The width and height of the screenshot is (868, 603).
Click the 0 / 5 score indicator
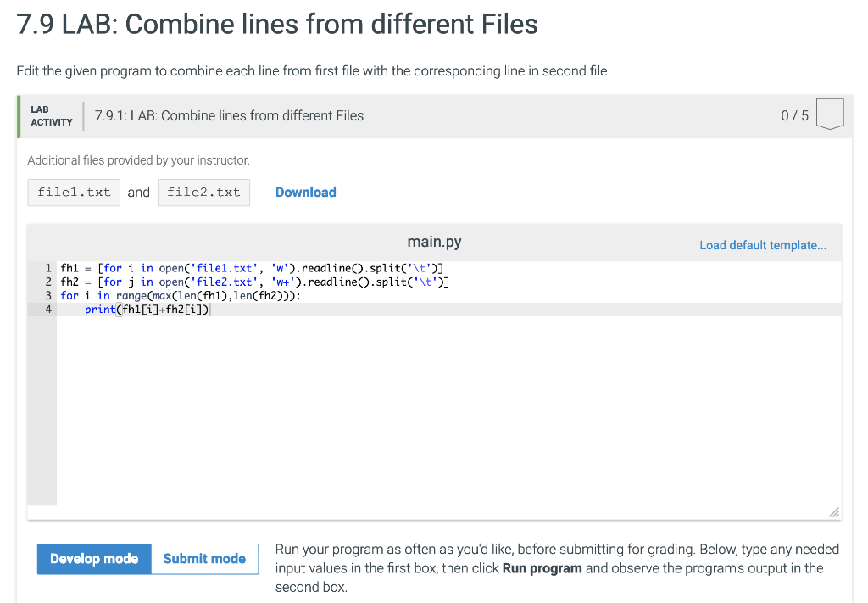coord(793,114)
